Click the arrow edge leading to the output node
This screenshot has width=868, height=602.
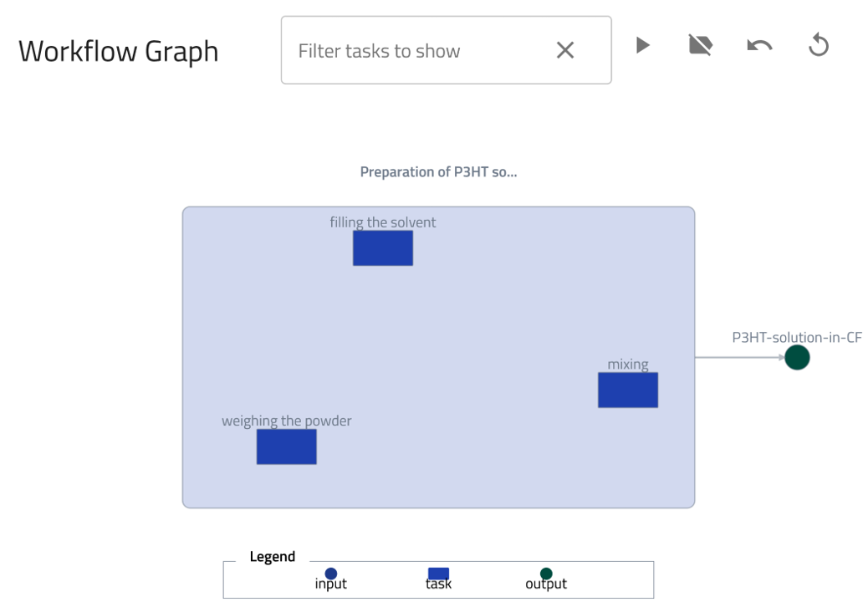click(x=739, y=358)
